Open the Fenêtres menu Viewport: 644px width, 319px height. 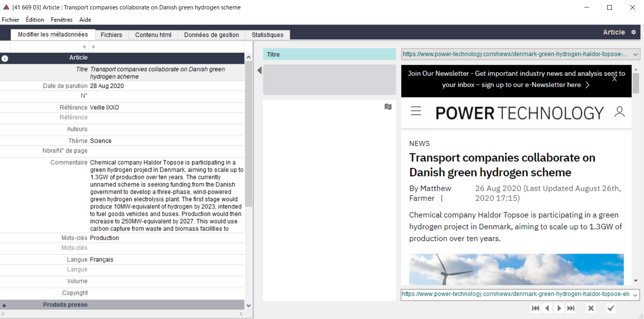click(62, 20)
